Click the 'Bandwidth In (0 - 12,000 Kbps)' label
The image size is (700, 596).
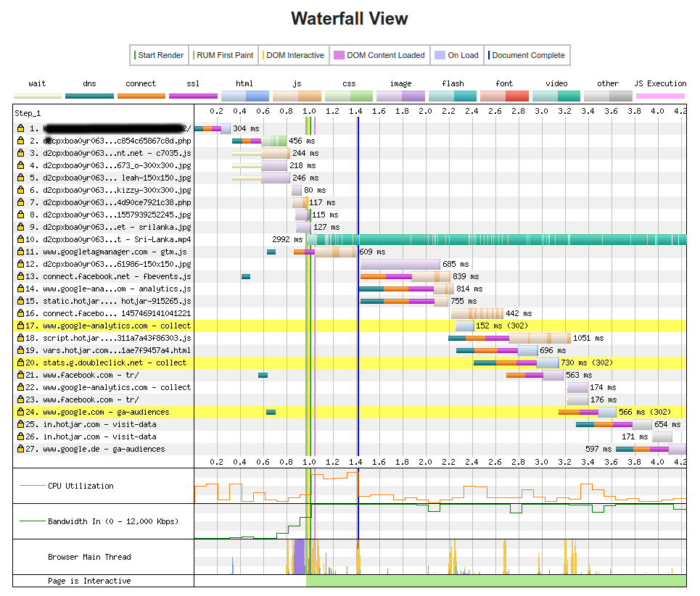(113, 521)
